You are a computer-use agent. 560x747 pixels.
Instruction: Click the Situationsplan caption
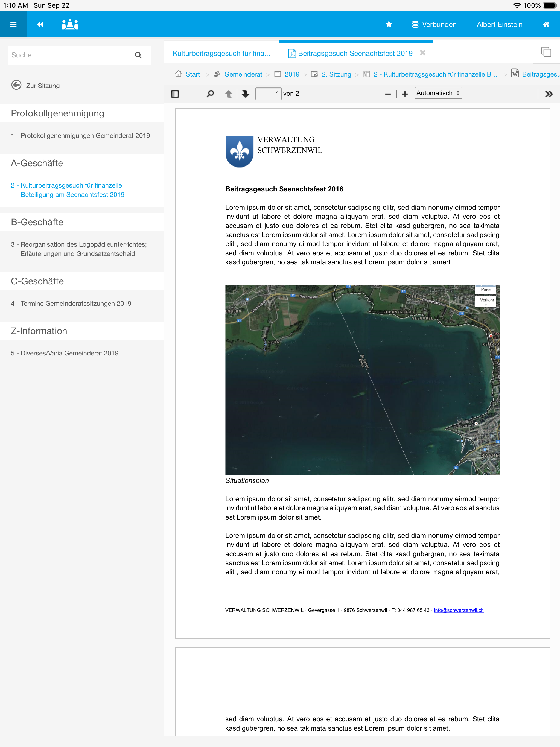pos(247,480)
